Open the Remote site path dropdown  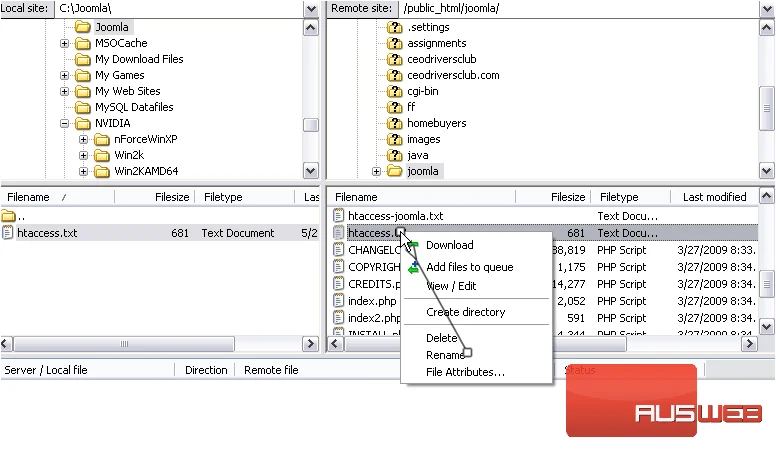[766, 8]
